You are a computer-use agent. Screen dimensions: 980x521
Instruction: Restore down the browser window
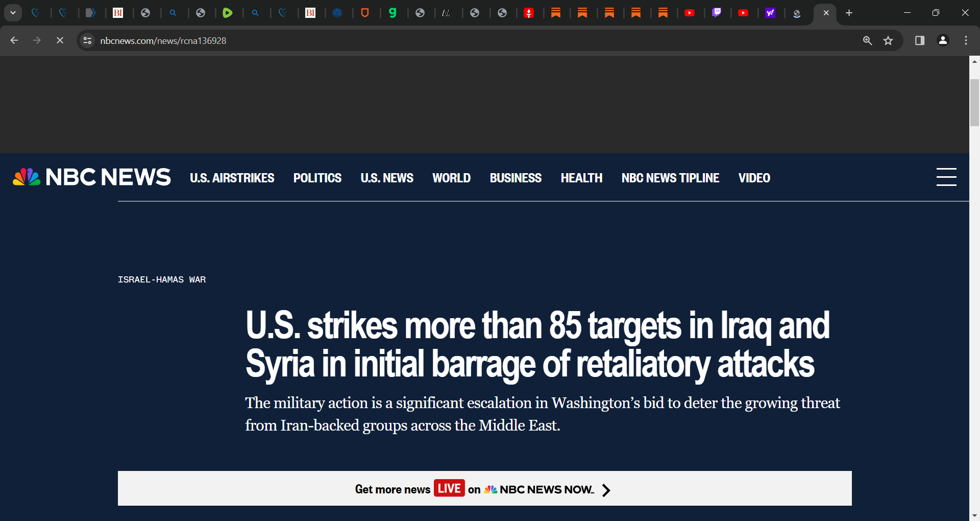[936, 13]
